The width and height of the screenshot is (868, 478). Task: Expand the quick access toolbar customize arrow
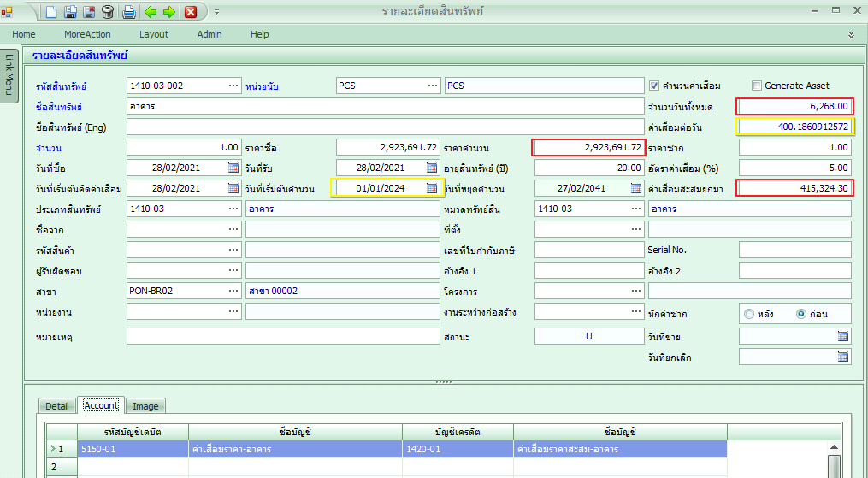(216, 12)
